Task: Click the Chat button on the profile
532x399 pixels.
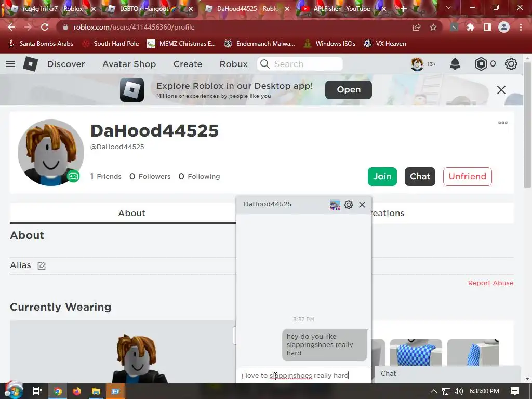Action: point(420,177)
